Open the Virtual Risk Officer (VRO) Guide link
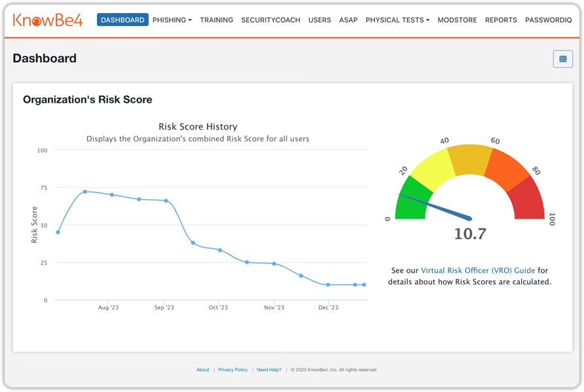Viewport: 584px width, 392px height. pos(479,270)
